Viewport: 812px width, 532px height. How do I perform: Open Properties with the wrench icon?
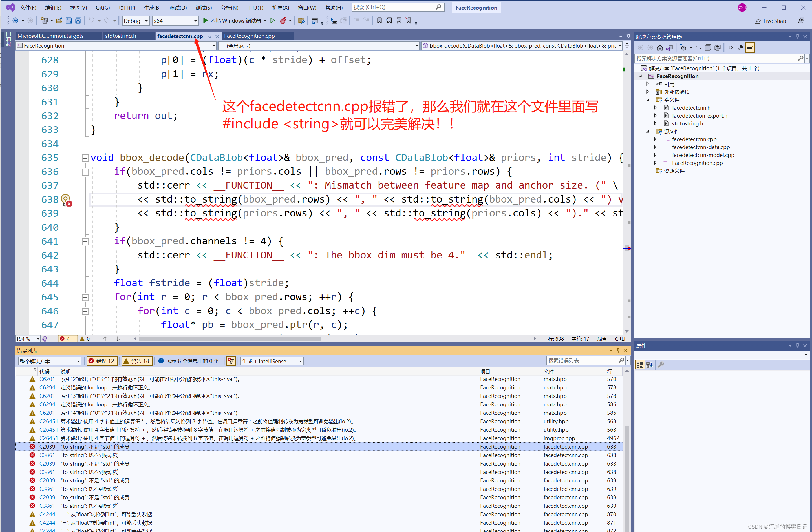pyautogui.click(x=740, y=48)
